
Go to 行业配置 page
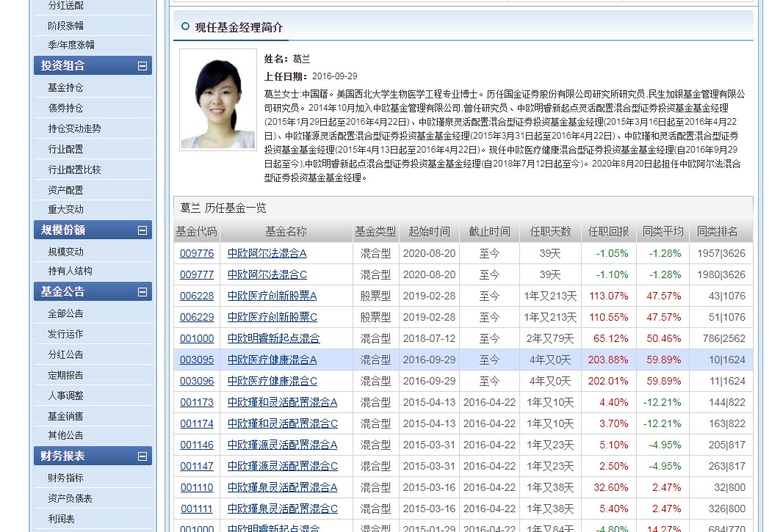[65, 150]
